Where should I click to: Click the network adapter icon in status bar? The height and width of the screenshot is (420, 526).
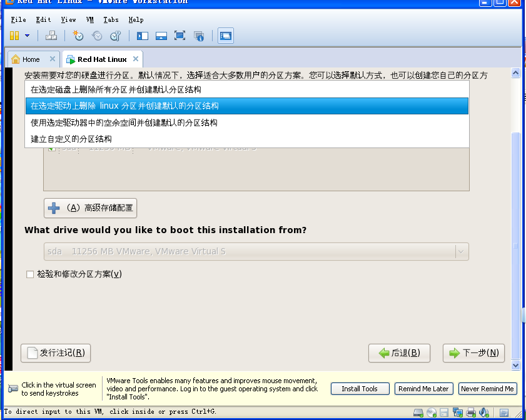(458, 412)
